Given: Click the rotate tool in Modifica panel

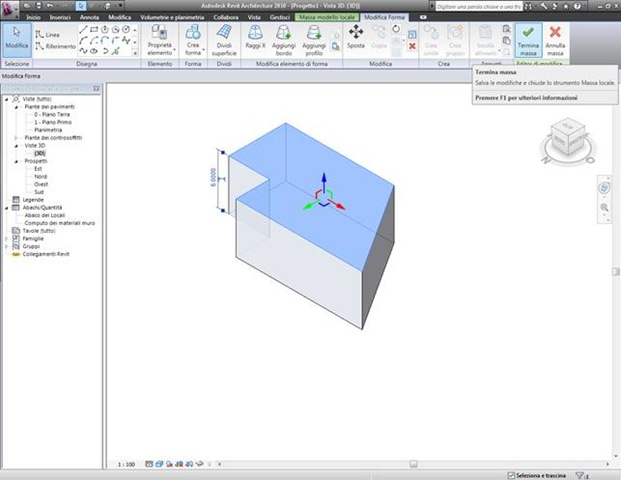Looking at the screenshot, I should click(396, 29).
